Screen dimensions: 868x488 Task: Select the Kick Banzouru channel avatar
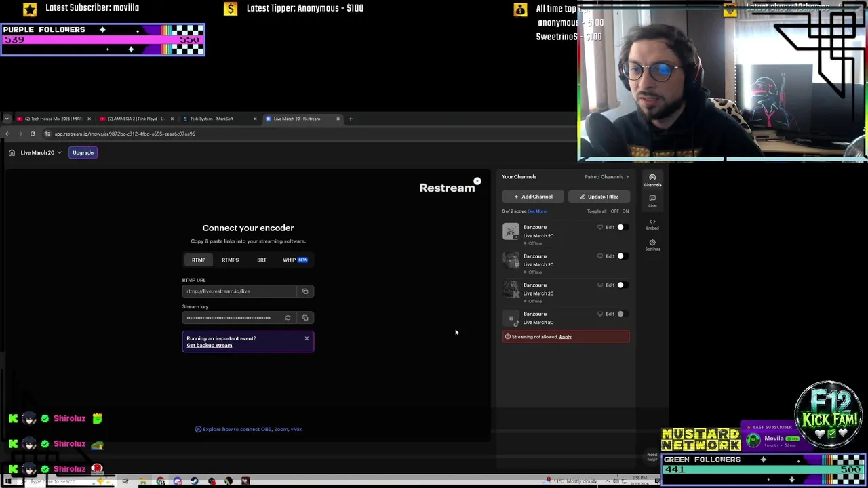tap(511, 289)
